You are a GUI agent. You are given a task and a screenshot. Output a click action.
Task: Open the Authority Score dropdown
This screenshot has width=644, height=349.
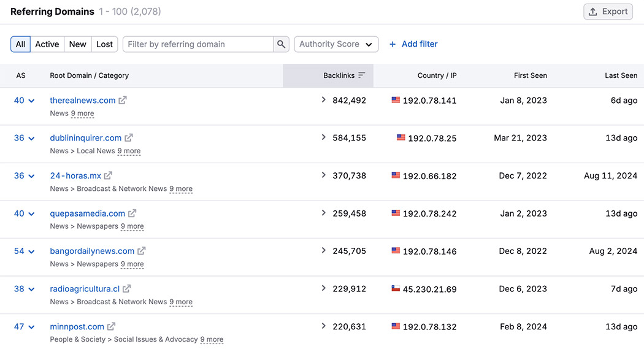pos(336,44)
